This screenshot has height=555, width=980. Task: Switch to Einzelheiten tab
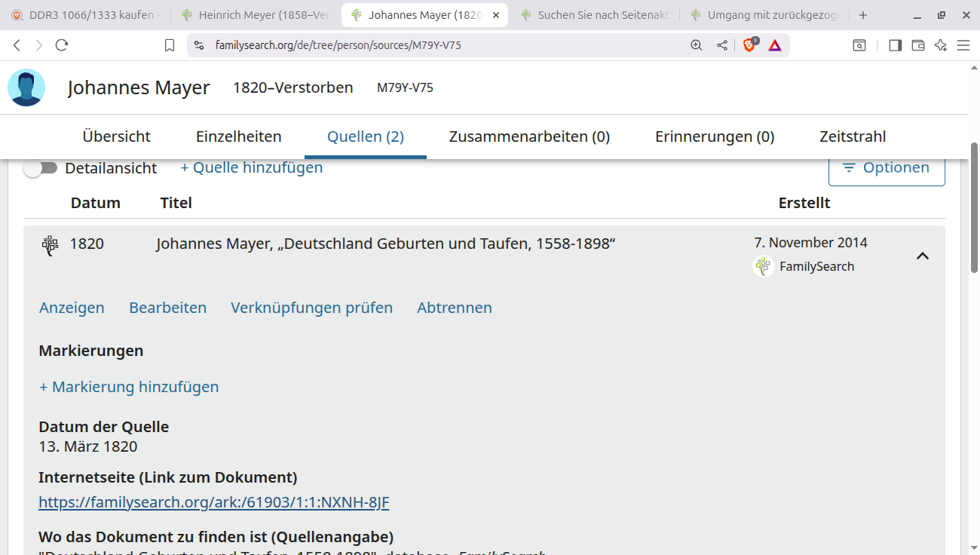[239, 136]
